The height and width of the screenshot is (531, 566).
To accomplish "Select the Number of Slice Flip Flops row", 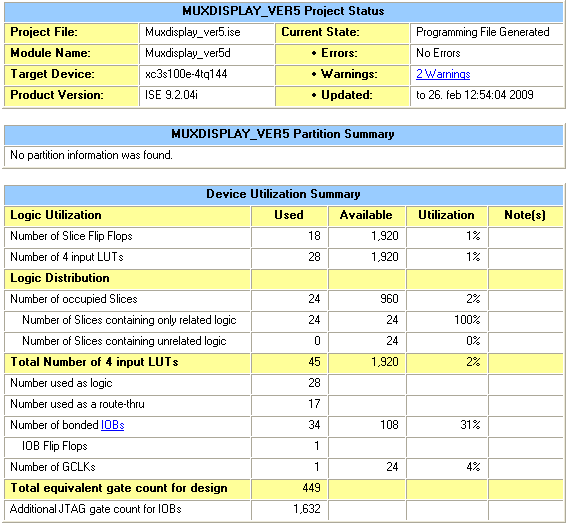I will (283, 236).
